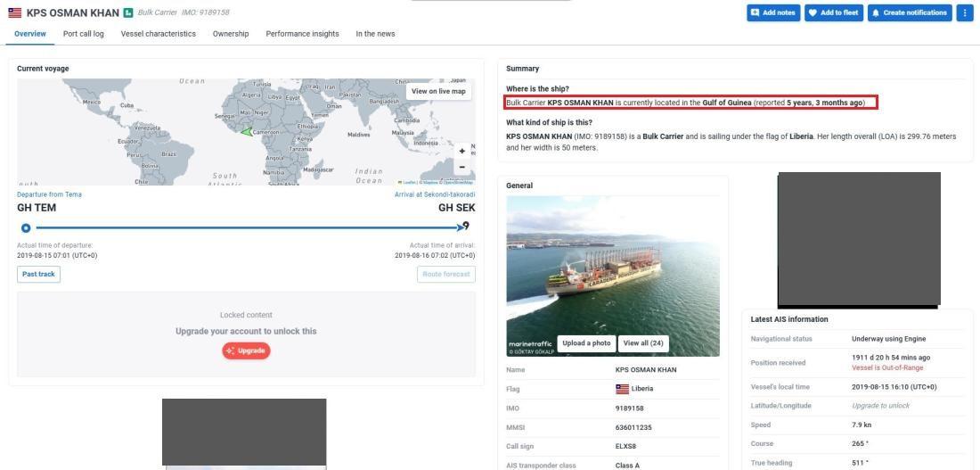Click Upgrade to unlock in Latitude/Longitude row
Image resolution: width=980 pixels, height=470 pixels.
[880, 406]
